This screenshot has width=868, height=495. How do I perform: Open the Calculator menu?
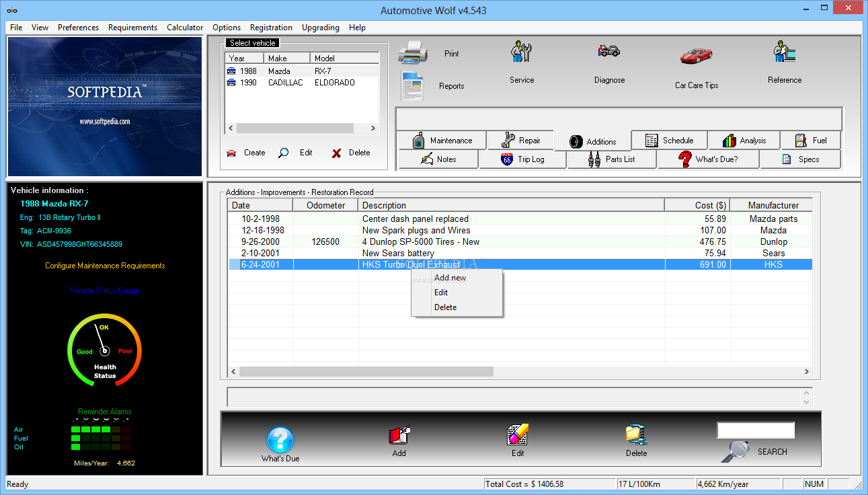[x=185, y=28]
